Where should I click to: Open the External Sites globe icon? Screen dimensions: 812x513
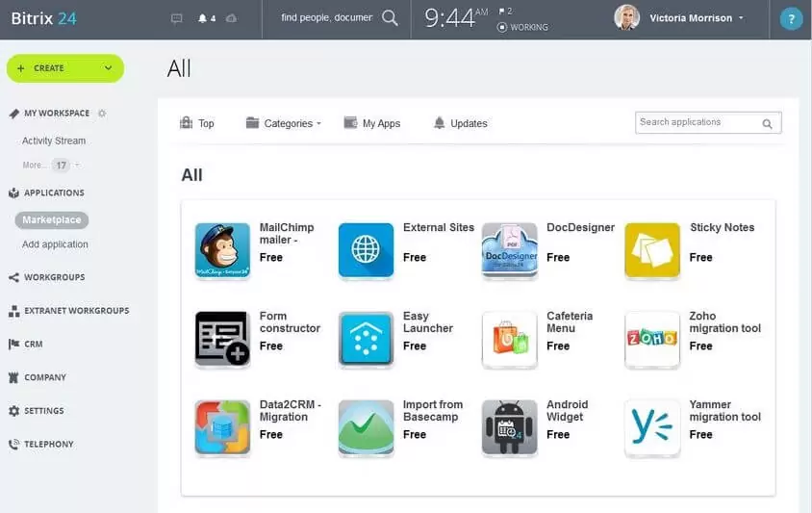tap(367, 251)
